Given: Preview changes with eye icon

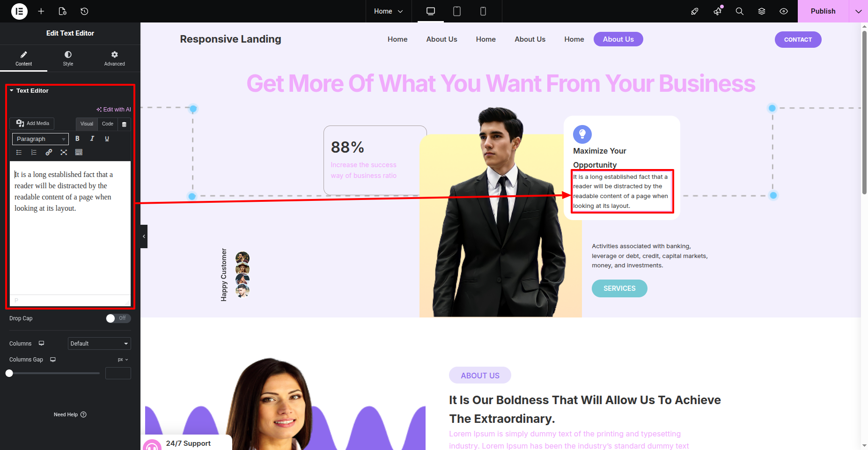Looking at the screenshot, I should click(x=784, y=11).
